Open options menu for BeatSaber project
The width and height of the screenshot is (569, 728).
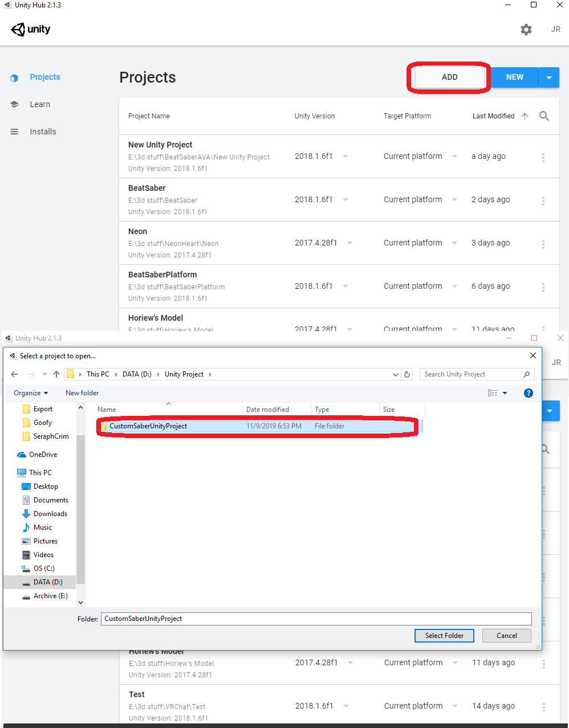click(543, 201)
